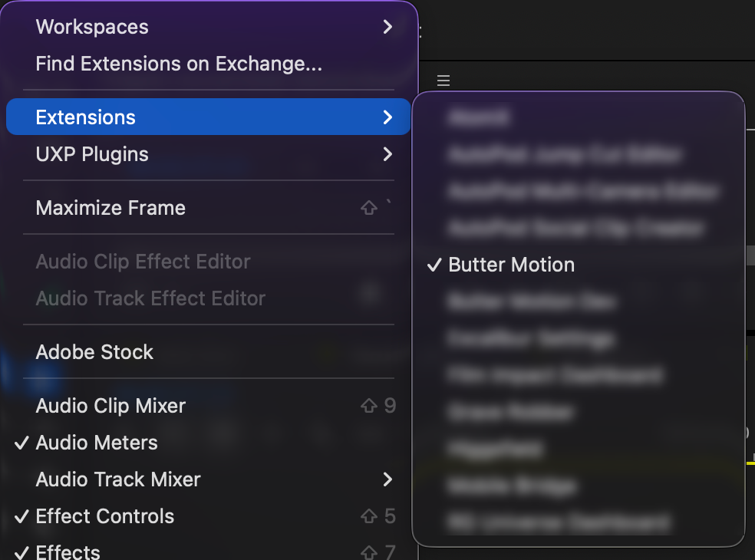The width and height of the screenshot is (755, 560).
Task: Open the panel hamburger menu icon
Action: pos(443,81)
